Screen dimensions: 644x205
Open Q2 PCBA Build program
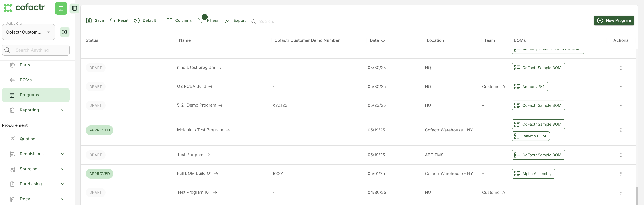[195, 86]
